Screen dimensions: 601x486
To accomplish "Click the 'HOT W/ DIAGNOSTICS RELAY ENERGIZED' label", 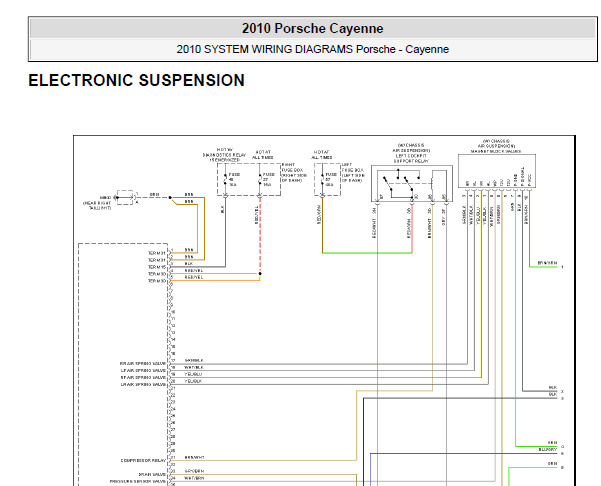I will (x=225, y=154).
